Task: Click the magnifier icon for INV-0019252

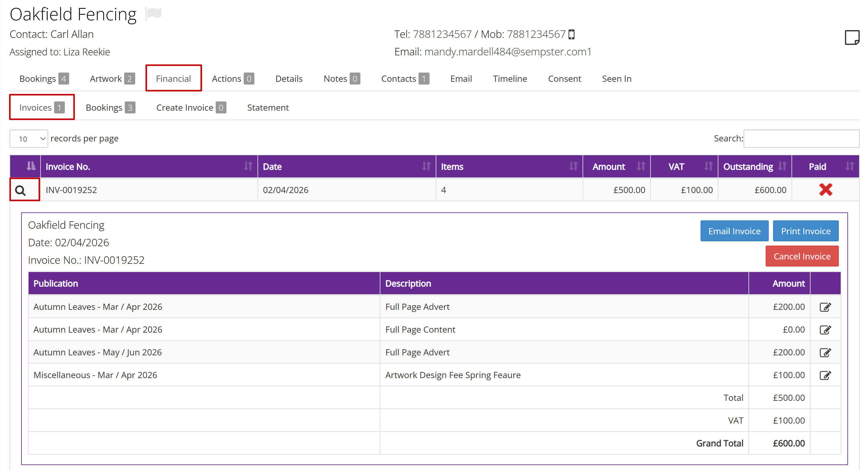Action: [21, 191]
